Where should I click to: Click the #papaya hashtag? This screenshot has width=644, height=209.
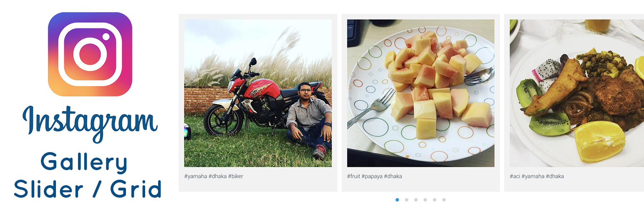[x=372, y=176]
